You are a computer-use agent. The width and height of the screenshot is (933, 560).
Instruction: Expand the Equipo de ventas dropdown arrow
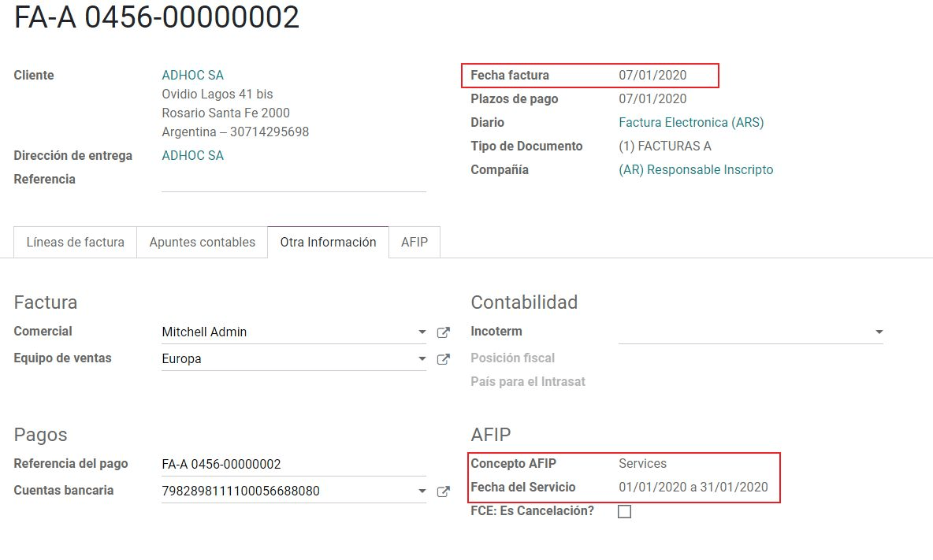[422, 359]
